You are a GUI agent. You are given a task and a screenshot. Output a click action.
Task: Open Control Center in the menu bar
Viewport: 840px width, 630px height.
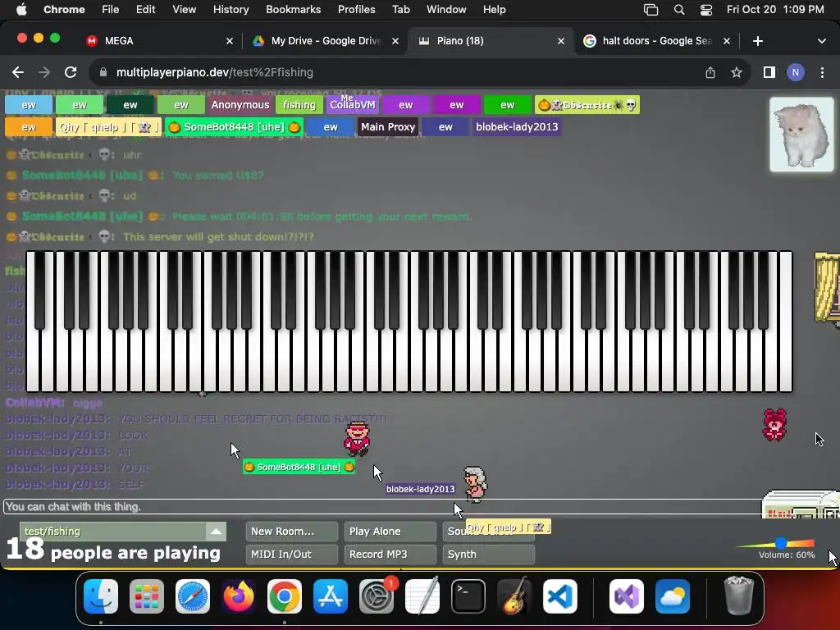pyautogui.click(x=706, y=10)
